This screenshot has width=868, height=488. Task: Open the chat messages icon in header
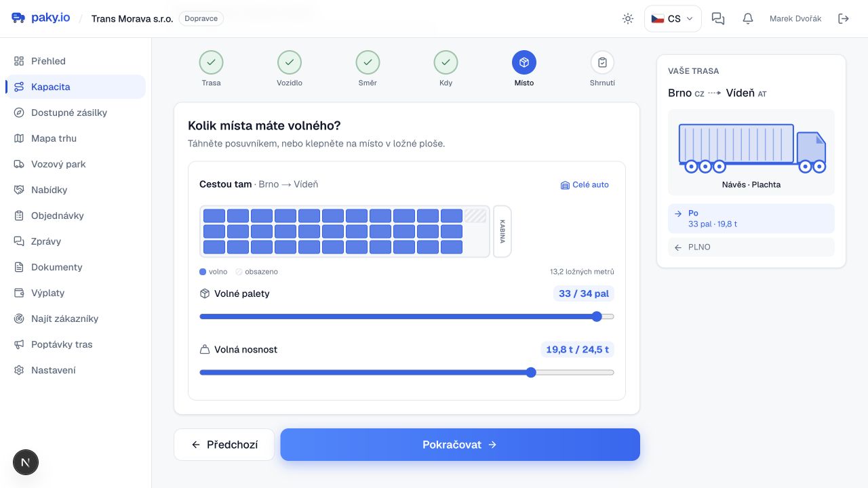718,19
